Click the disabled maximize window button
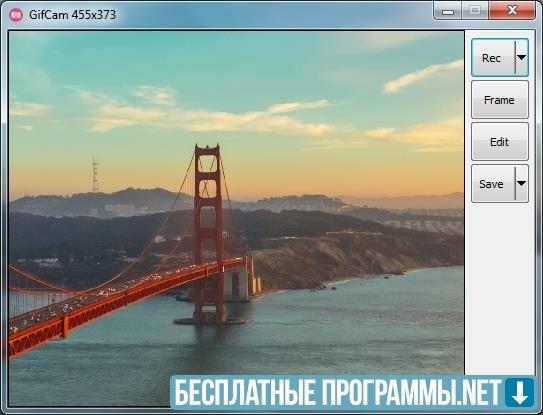The height and width of the screenshot is (415, 543). pos(475,11)
